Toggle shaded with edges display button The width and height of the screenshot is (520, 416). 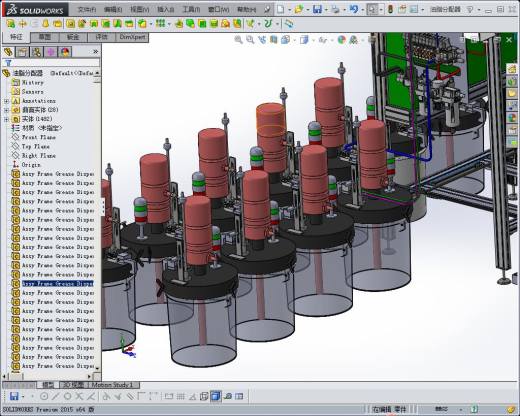coord(216,396)
